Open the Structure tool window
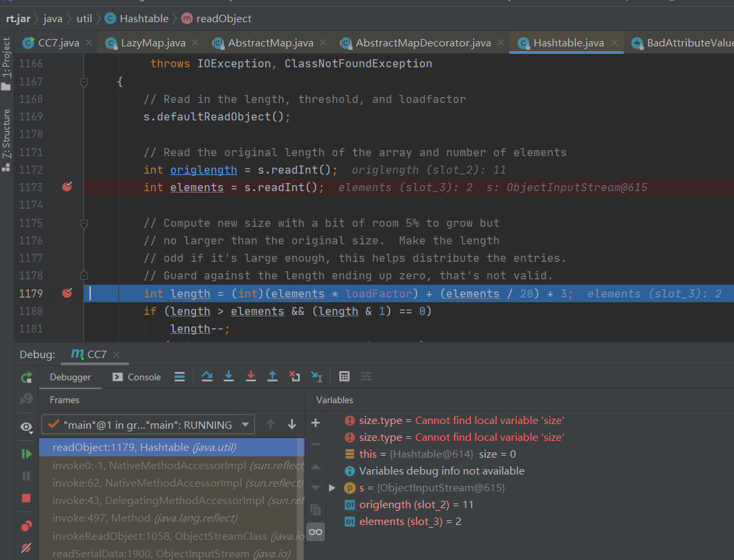This screenshot has height=560, width=734. coord(6,139)
